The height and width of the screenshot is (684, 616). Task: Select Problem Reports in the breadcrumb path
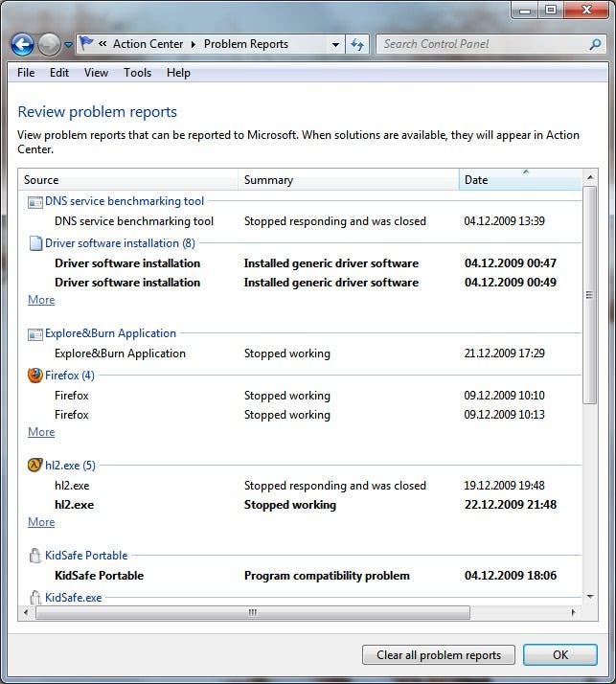pos(246,44)
